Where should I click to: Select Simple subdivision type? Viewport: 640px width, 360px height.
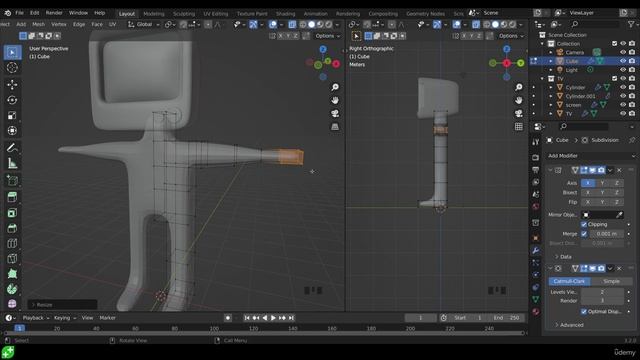pos(611,281)
